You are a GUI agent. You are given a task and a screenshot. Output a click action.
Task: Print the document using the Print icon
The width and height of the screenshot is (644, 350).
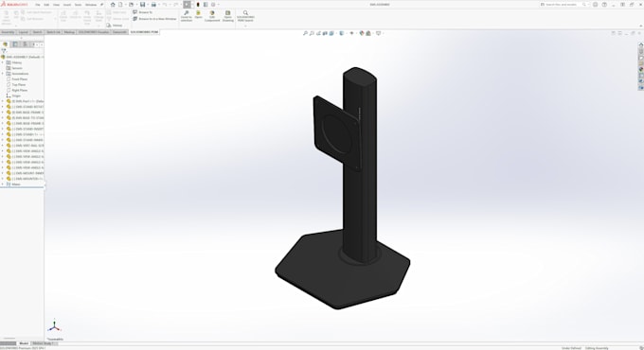click(x=153, y=5)
